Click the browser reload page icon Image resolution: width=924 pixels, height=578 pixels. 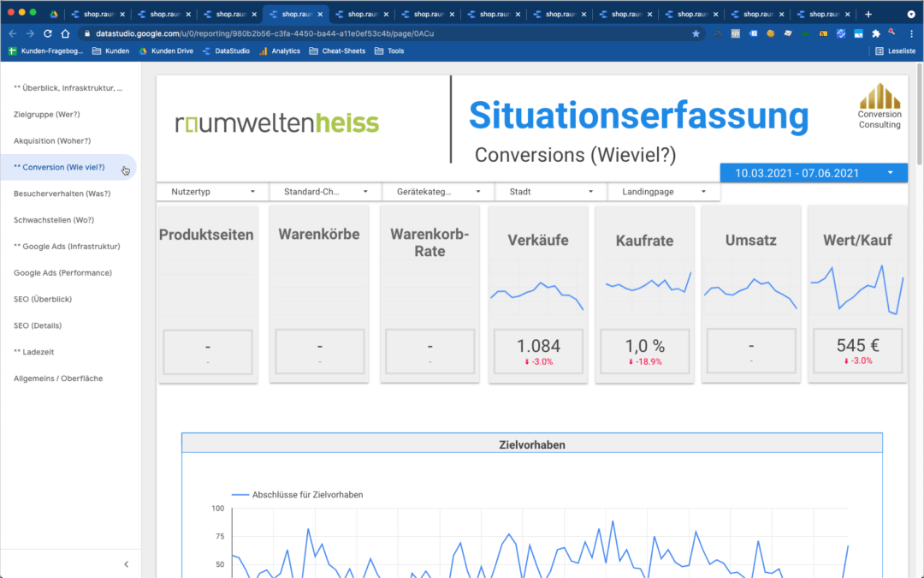tap(47, 33)
